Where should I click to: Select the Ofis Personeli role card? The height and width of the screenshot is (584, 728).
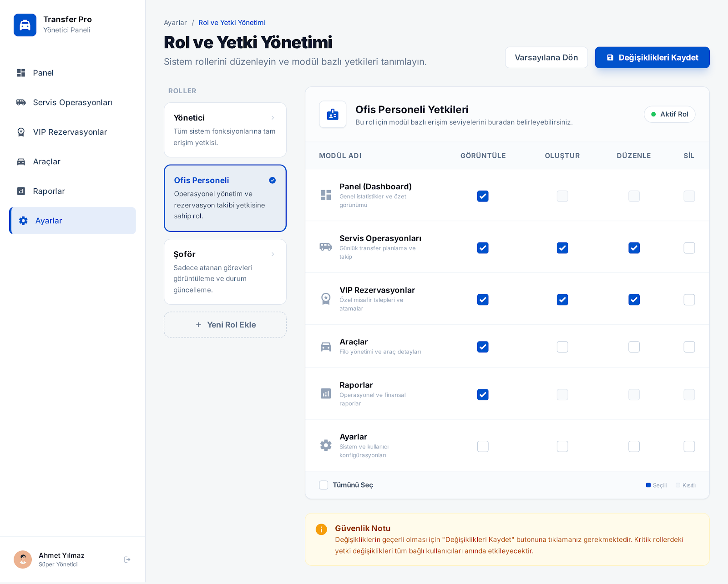pyautogui.click(x=225, y=198)
